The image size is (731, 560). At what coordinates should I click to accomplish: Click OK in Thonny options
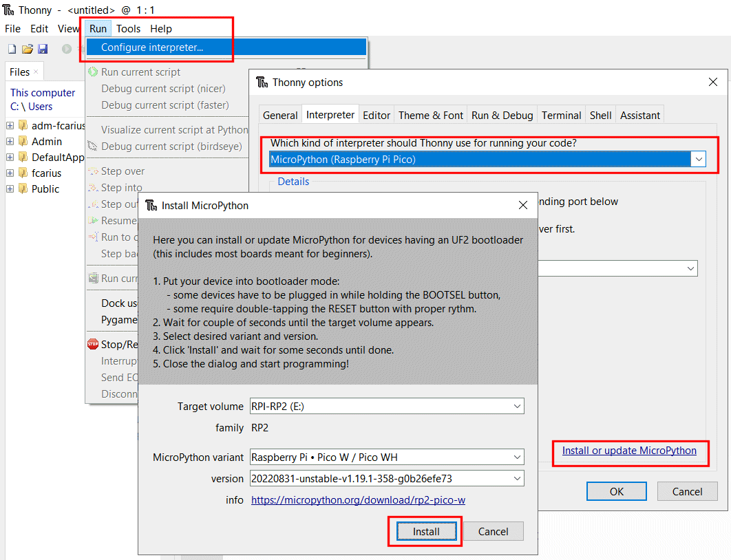point(616,491)
